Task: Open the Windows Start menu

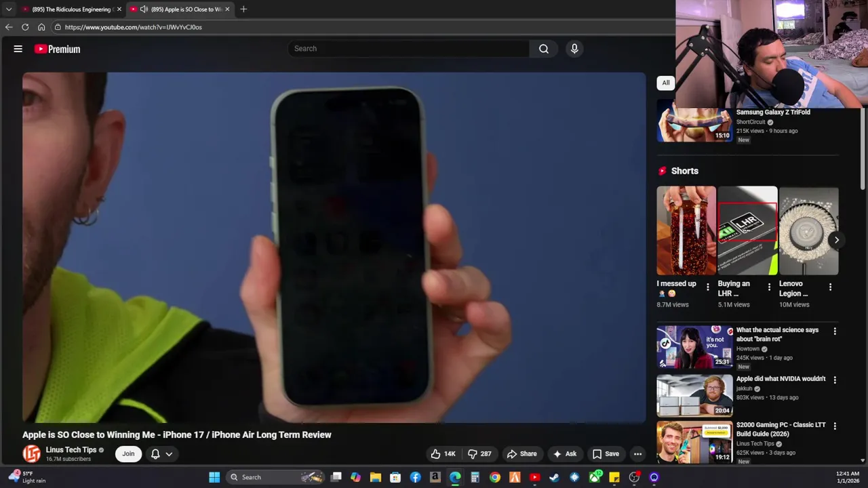Action: pyautogui.click(x=214, y=477)
